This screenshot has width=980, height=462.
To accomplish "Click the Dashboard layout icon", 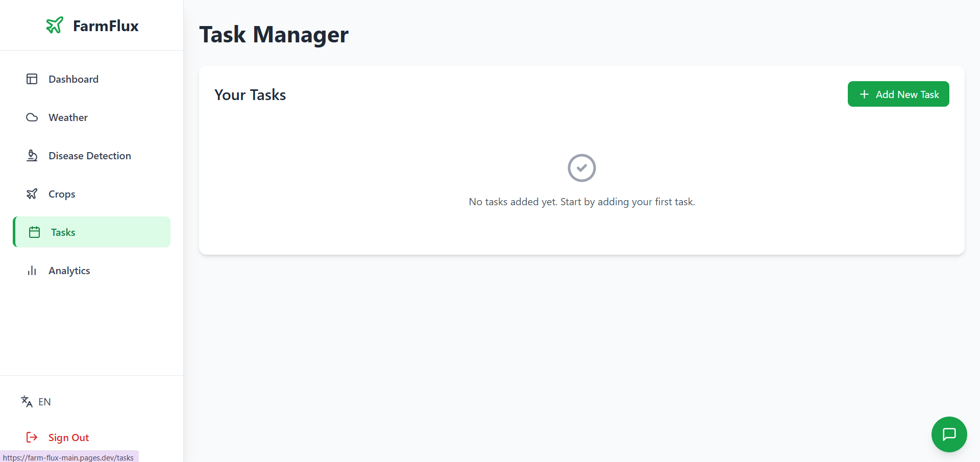I will 32,79.
